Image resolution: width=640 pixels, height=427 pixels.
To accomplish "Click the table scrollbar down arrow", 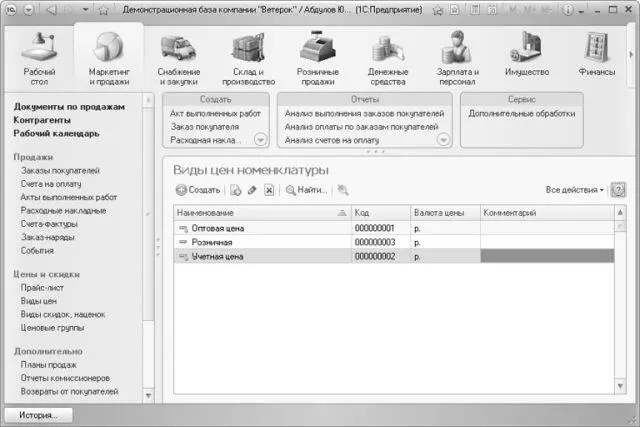I will click(x=620, y=386).
